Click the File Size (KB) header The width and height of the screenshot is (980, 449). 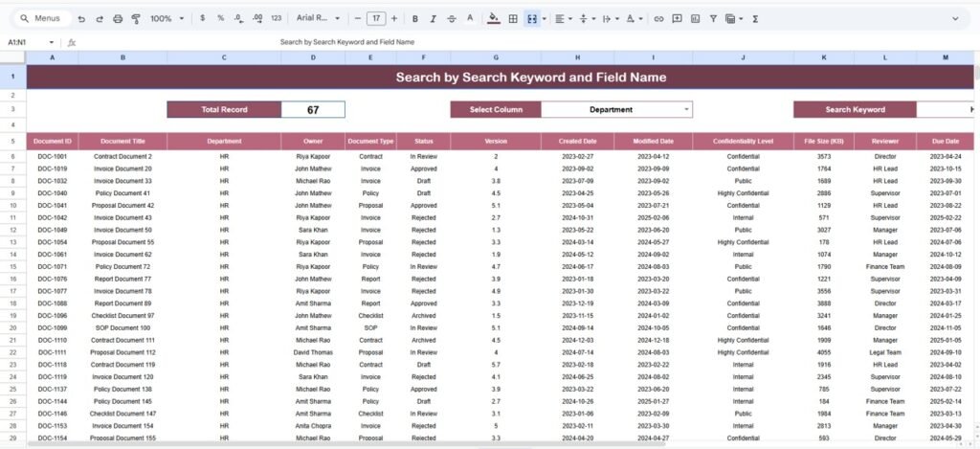tap(824, 142)
